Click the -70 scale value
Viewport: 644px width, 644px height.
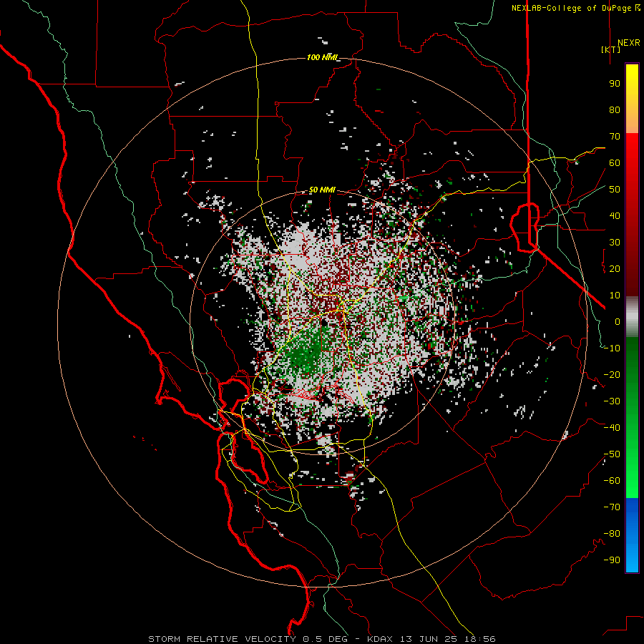(612, 507)
